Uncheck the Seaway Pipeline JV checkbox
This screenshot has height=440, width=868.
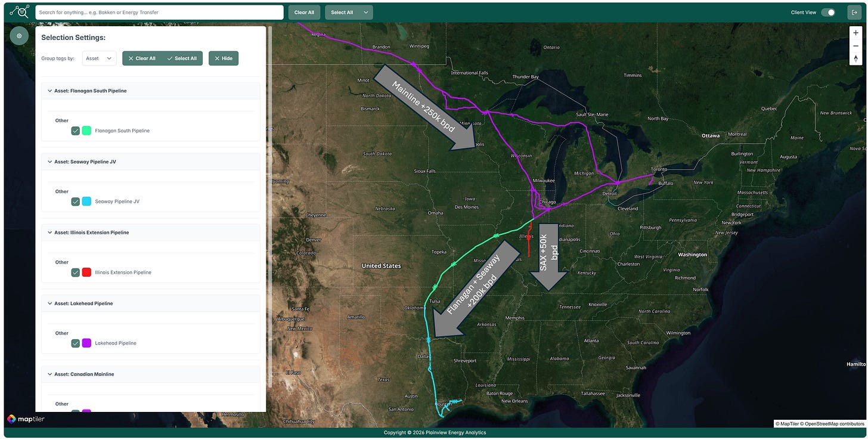[x=75, y=202]
